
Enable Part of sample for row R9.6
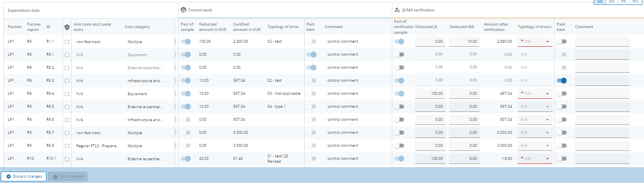click(186, 120)
